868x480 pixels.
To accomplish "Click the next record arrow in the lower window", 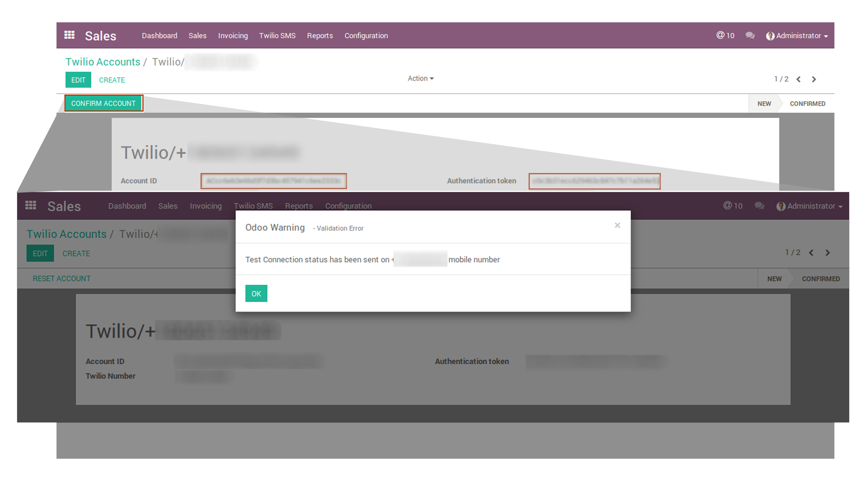I will (827, 253).
